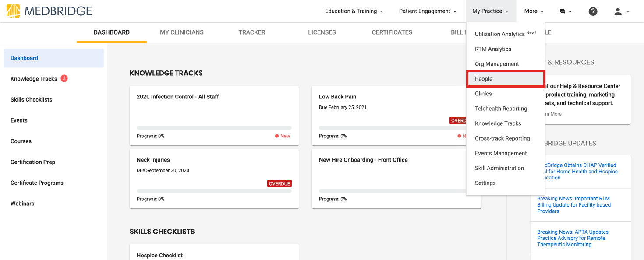Click 2020 Infection Control progress bar
Viewport: 644px width, 260px height.
point(214,128)
